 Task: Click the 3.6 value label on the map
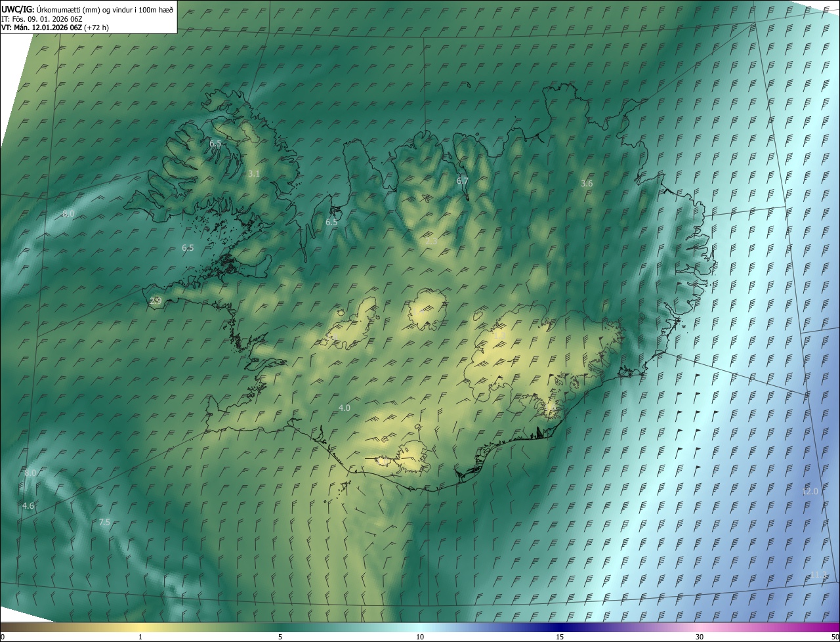click(x=587, y=183)
